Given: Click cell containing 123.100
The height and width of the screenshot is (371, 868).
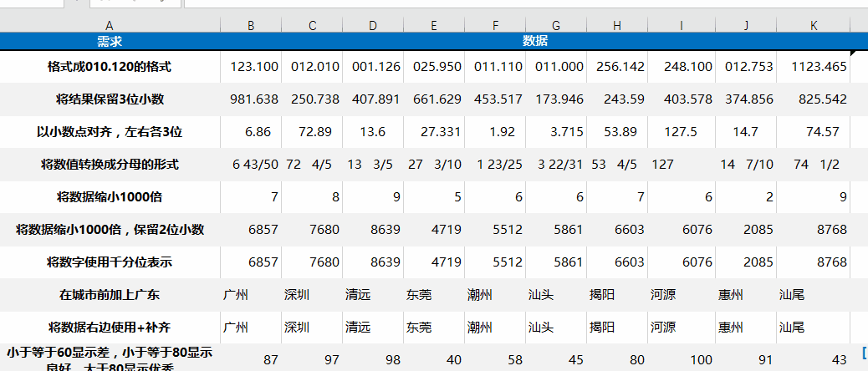Looking at the screenshot, I should click(x=251, y=67).
